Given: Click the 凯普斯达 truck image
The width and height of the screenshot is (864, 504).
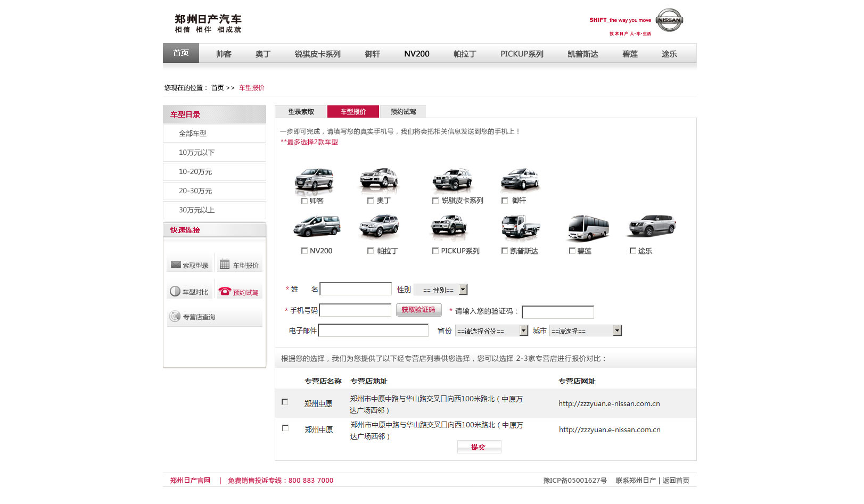Looking at the screenshot, I should click(521, 227).
